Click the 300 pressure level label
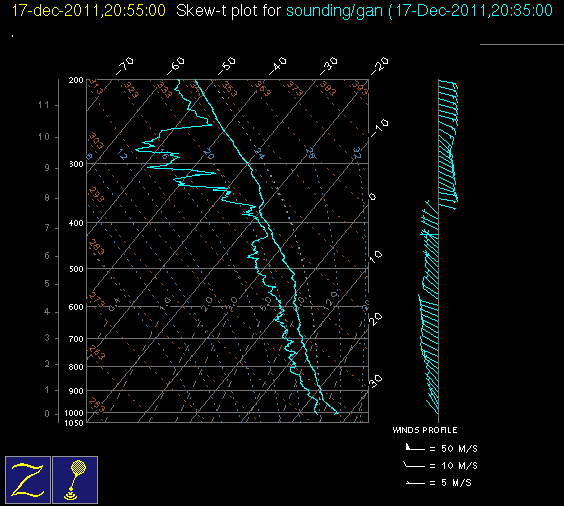The image size is (564, 506). pyautogui.click(x=76, y=164)
